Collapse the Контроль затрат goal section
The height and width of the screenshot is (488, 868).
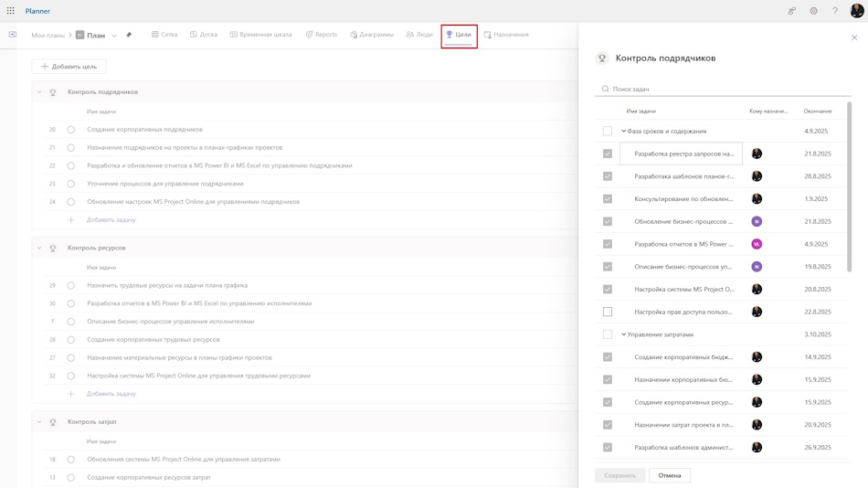(39, 422)
